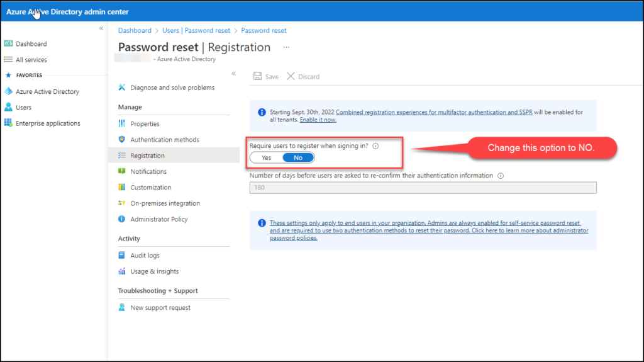Open the ellipsis more options beside Registration title
Image resolution: width=644 pixels, height=362 pixels.
point(286,47)
